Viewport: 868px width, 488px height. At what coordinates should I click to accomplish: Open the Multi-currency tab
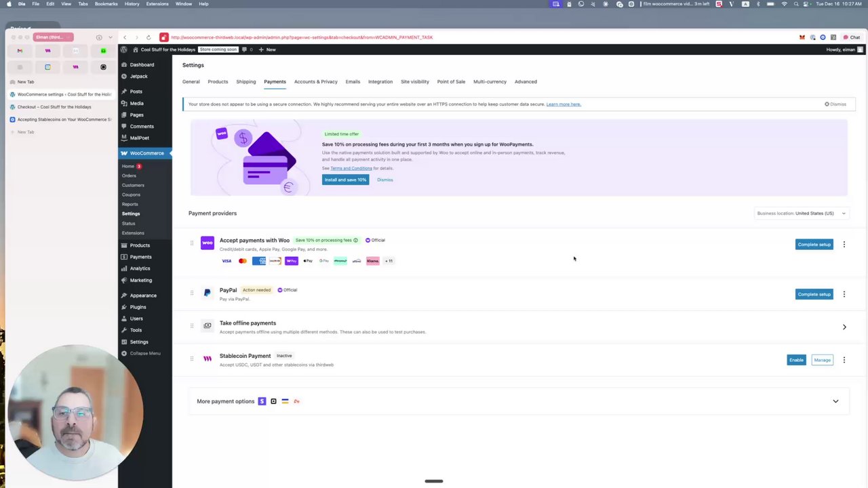tap(490, 81)
